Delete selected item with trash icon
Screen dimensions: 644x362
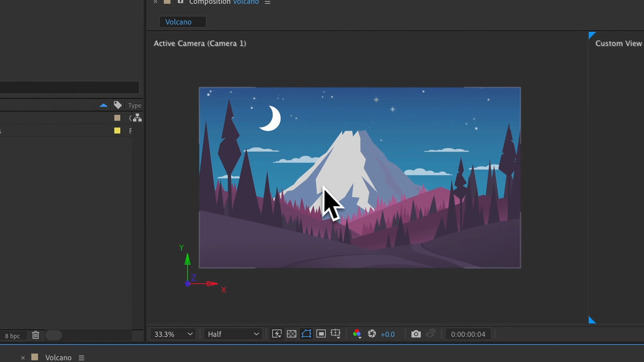click(x=36, y=335)
